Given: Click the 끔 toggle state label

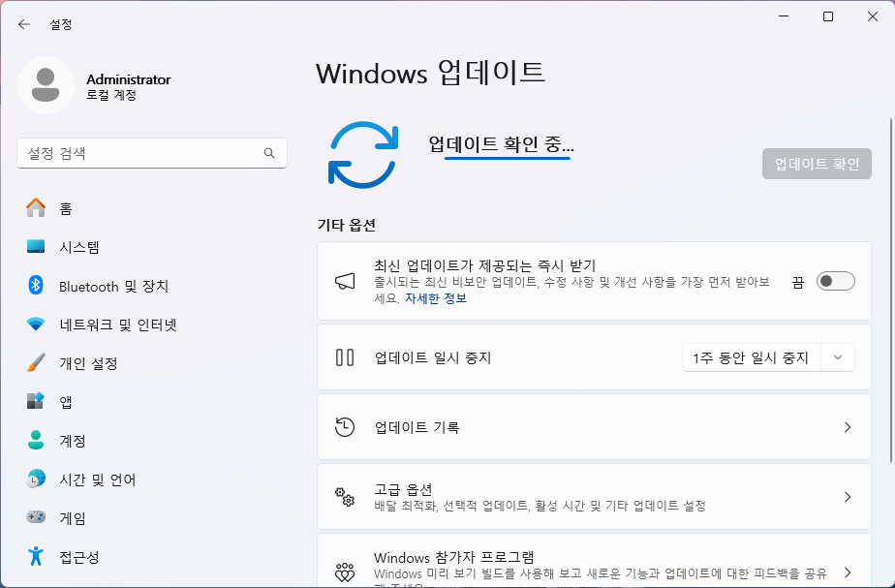Looking at the screenshot, I should coord(798,282).
